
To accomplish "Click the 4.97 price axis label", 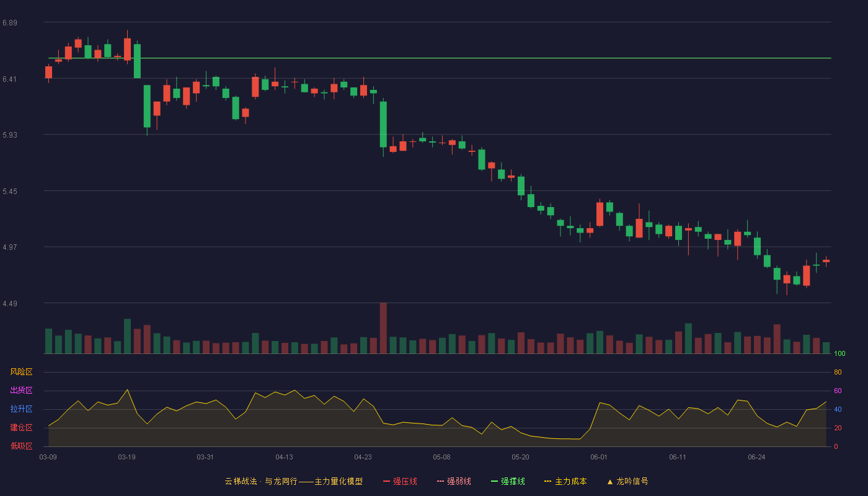I will coord(10,247).
